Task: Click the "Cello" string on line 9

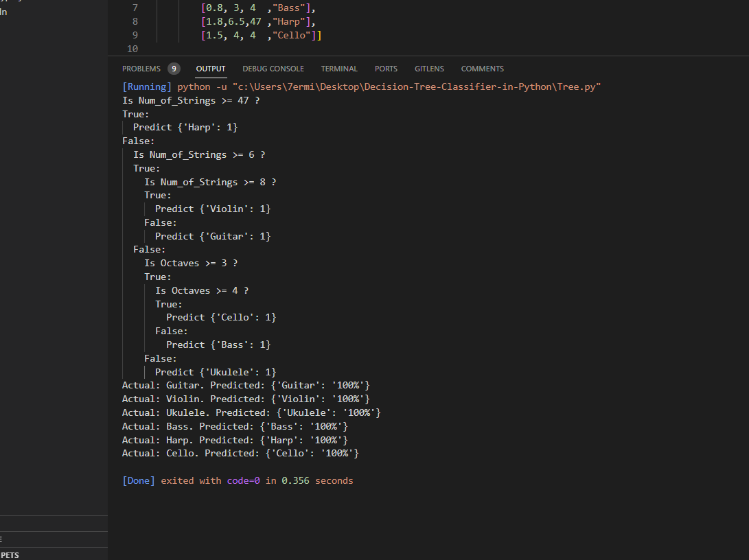Action: pos(293,35)
